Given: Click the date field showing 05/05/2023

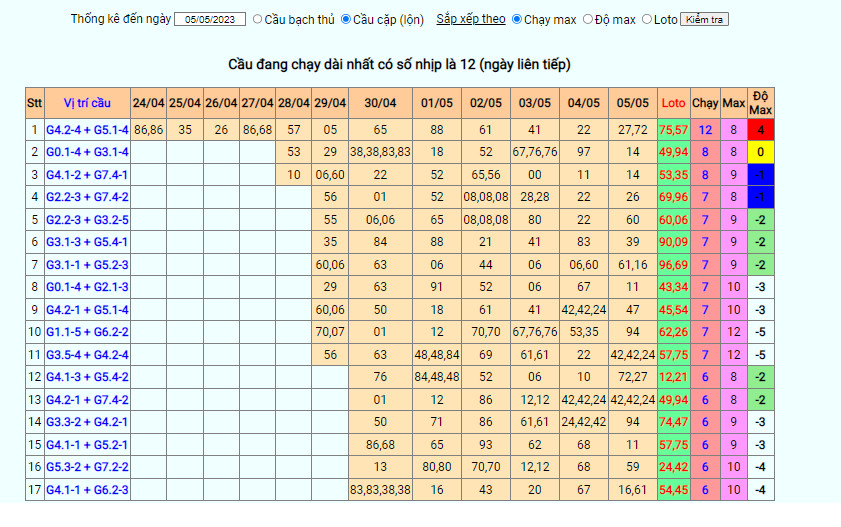Looking at the screenshot, I should (210, 19).
